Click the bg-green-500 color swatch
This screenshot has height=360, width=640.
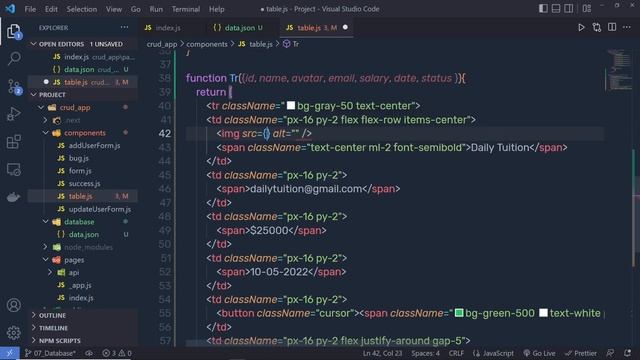(x=459, y=313)
